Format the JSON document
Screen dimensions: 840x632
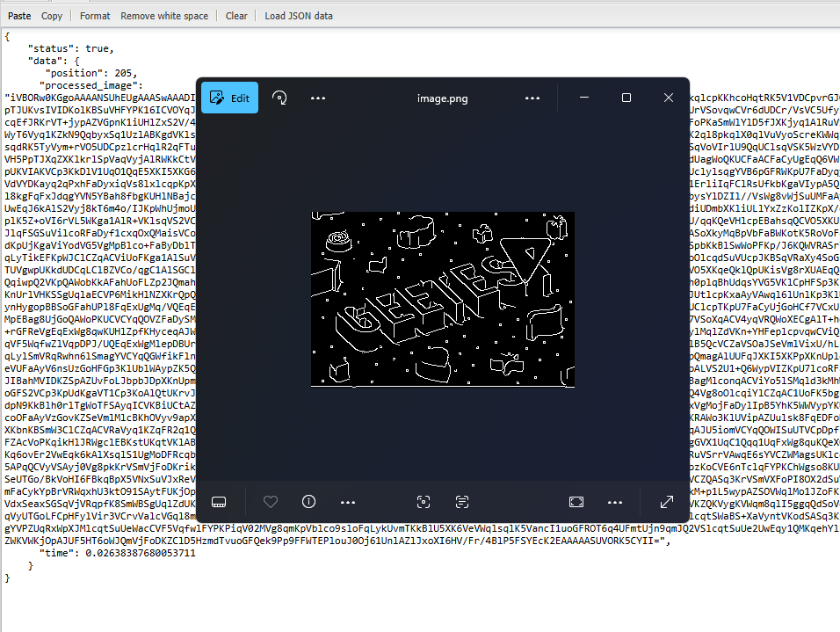[x=94, y=15]
